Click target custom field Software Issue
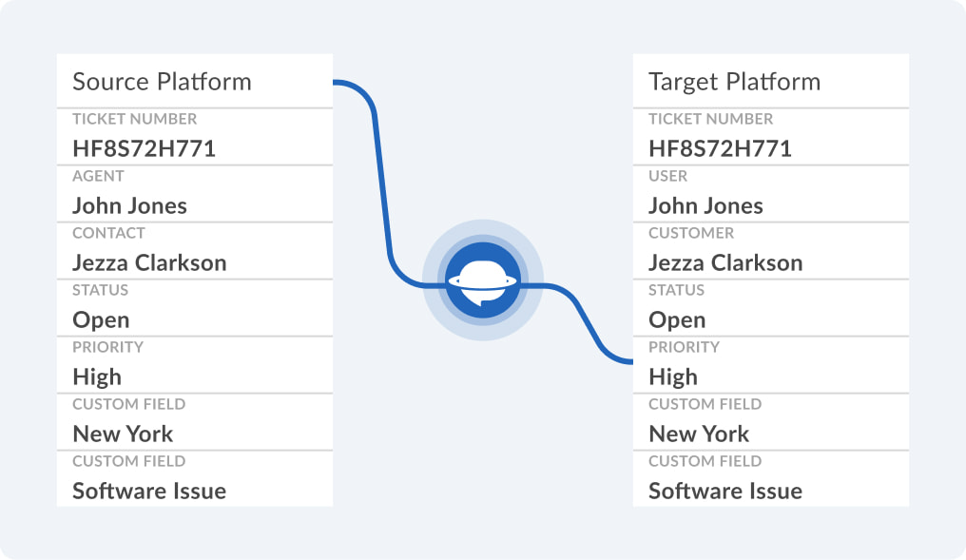The image size is (966, 560). (x=725, y=491)
